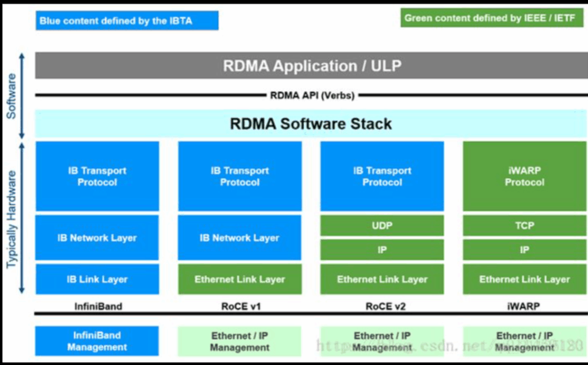Click the IP block below TCP
This screenshot has height=365, width=588.
click(524, 250)
